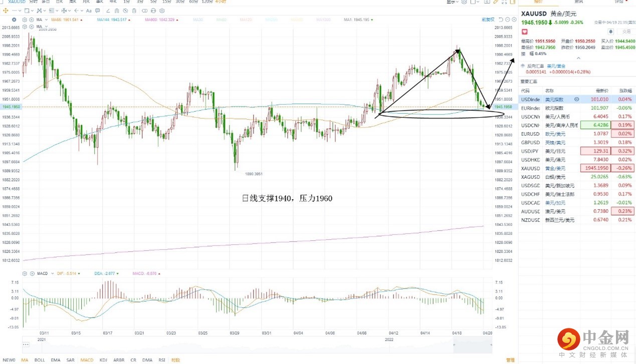The width and height of the screenshot is (636, 364).
Task: Open the text annotation Aa tool
Action: 89,11
